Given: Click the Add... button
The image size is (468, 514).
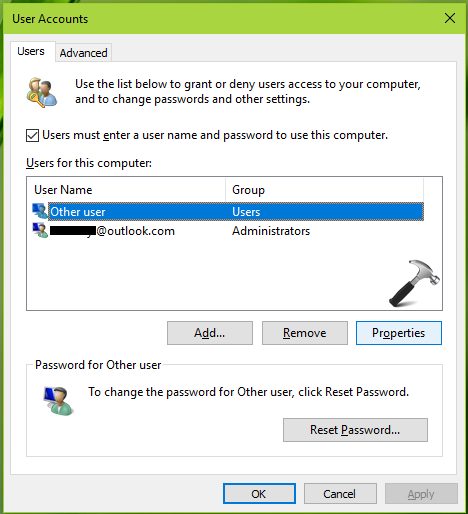Looking at the screenshot, I should 210,333.
